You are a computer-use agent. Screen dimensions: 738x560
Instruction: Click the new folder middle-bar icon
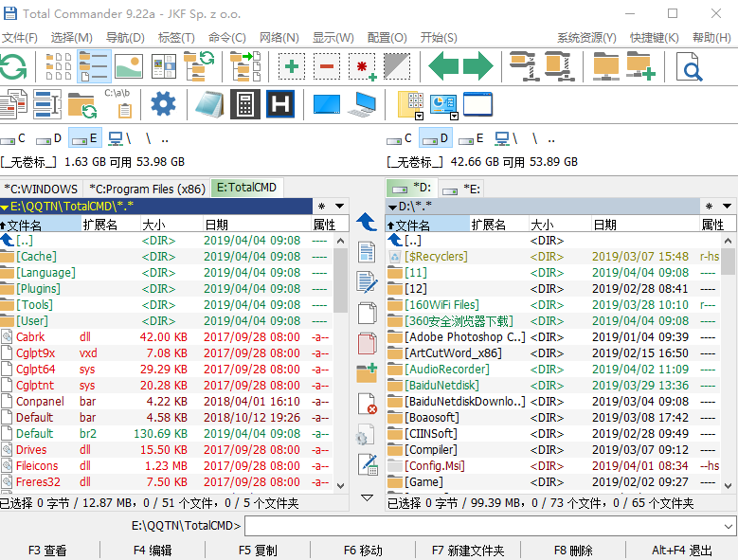point(368,373)
